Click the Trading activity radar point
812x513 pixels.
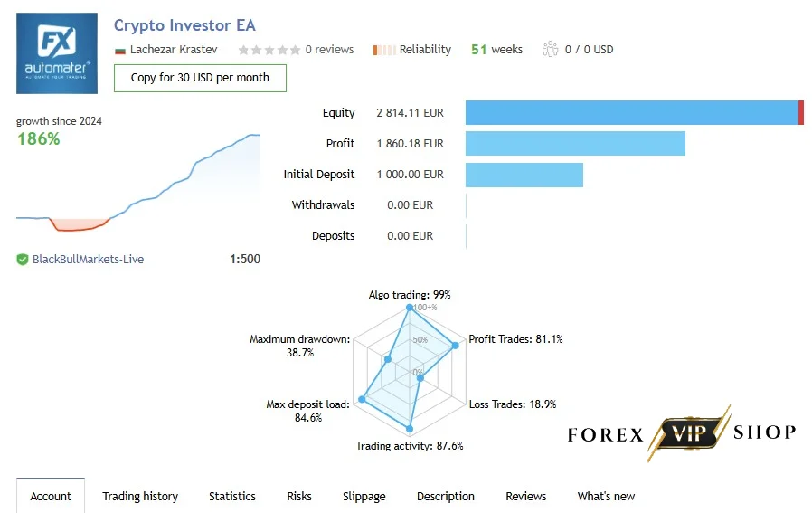coord(410,429)
